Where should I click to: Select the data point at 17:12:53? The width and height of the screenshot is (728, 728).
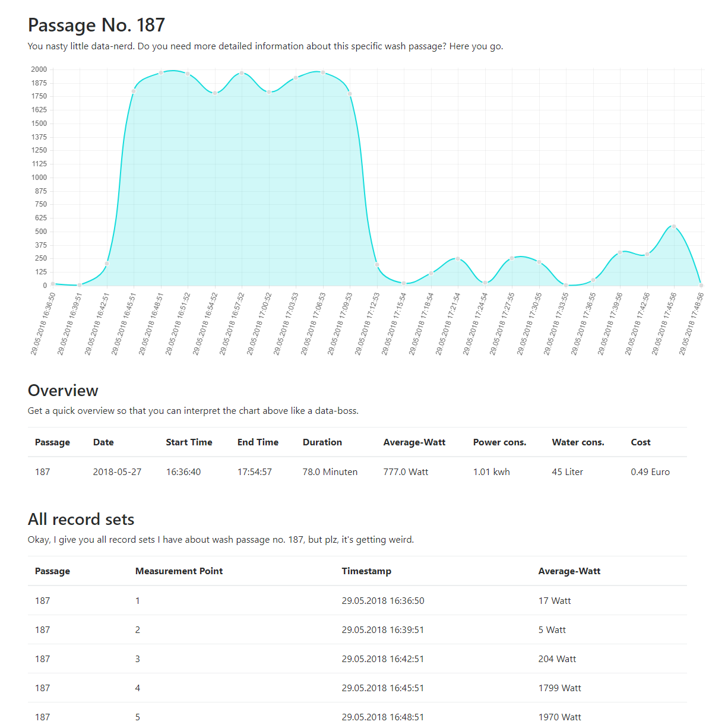377,265
